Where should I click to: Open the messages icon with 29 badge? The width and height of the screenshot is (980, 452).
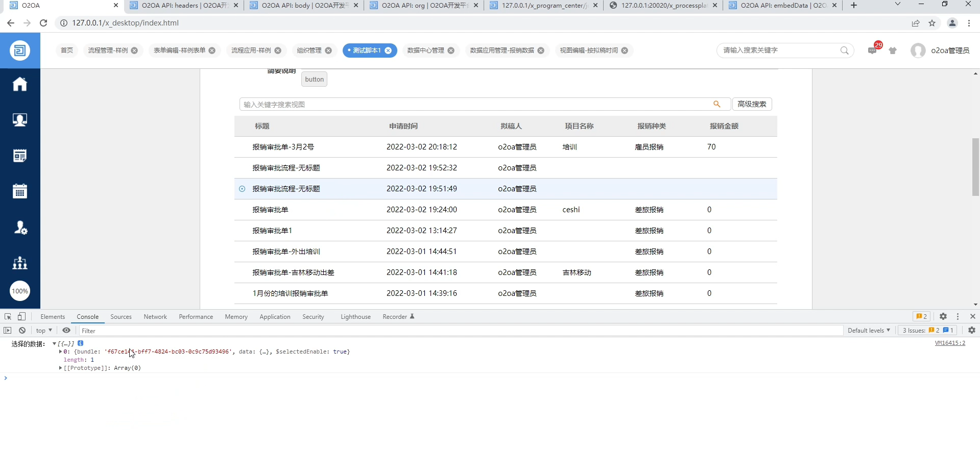point(872,51)
